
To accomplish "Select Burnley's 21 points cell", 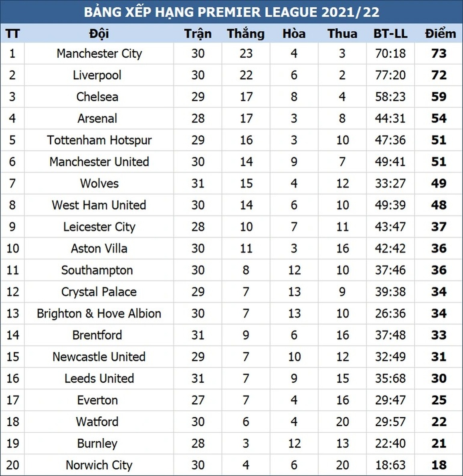I will click(439, 443).
